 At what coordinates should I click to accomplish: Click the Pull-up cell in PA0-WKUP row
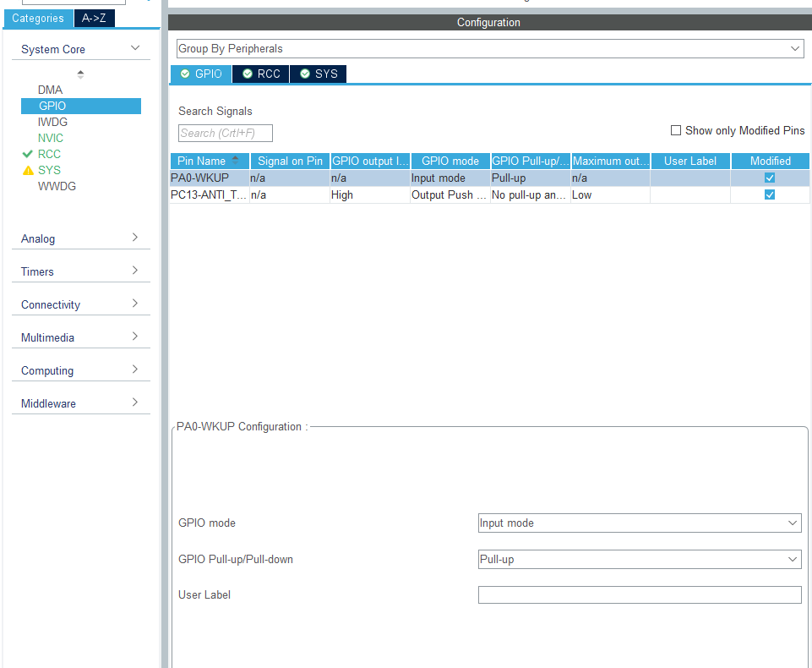click(x=531, y=178)
